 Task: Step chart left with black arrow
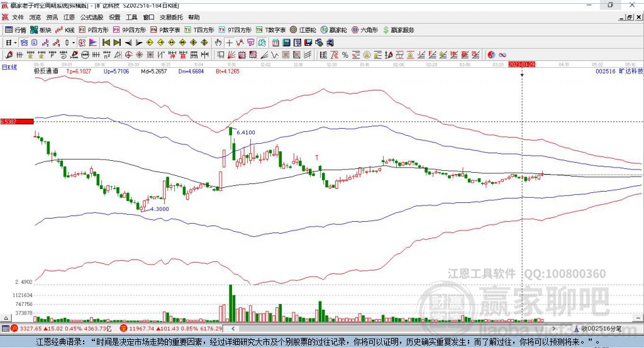coord(128,43)
